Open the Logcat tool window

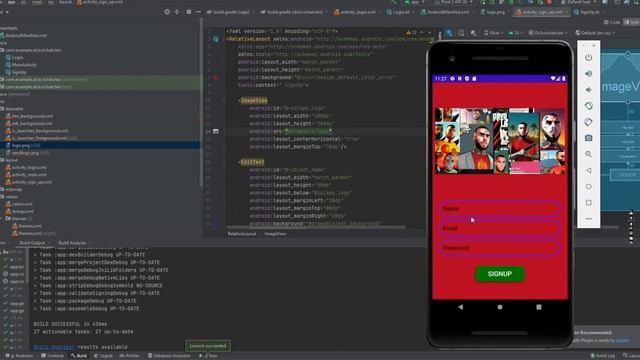pyautogui.click(x=104, y=356)
